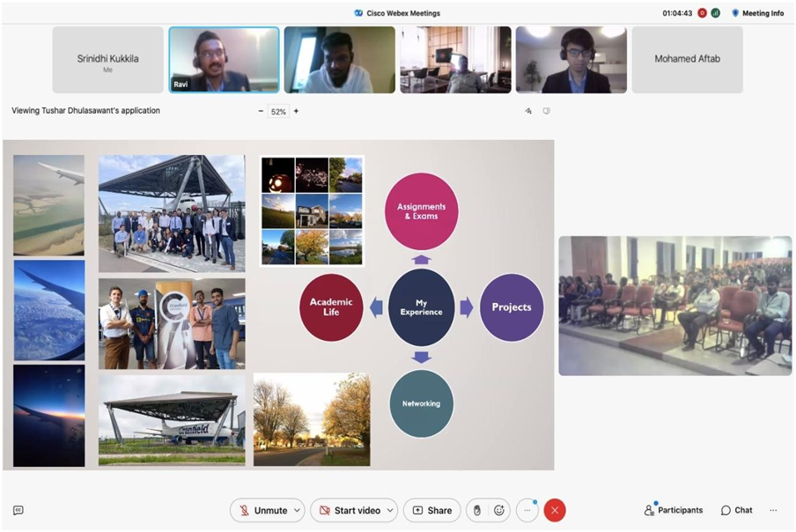Click the shared-content view icon beside annotate
This screenshot has width=796, height=532.
coord(547,111)
